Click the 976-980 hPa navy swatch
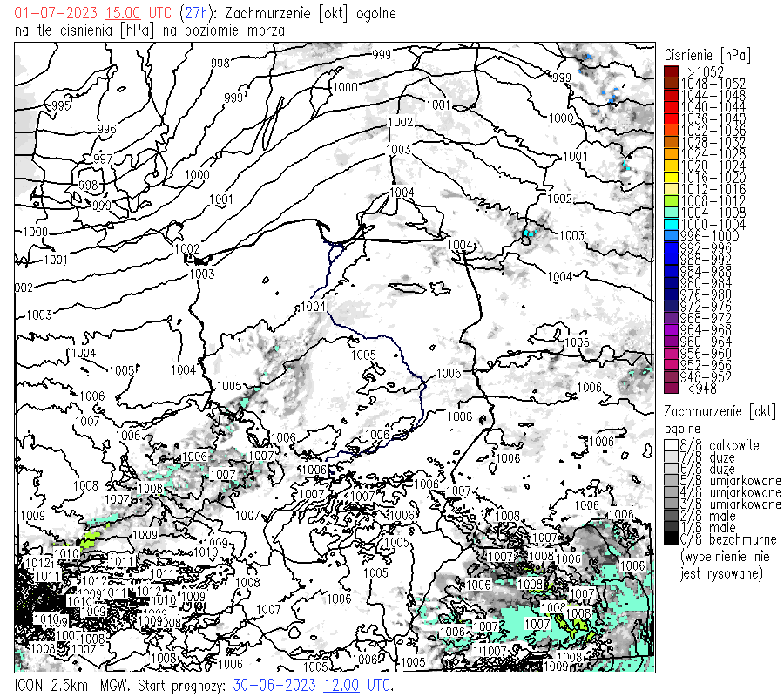784x697 pixels. [x=671, y=295]
